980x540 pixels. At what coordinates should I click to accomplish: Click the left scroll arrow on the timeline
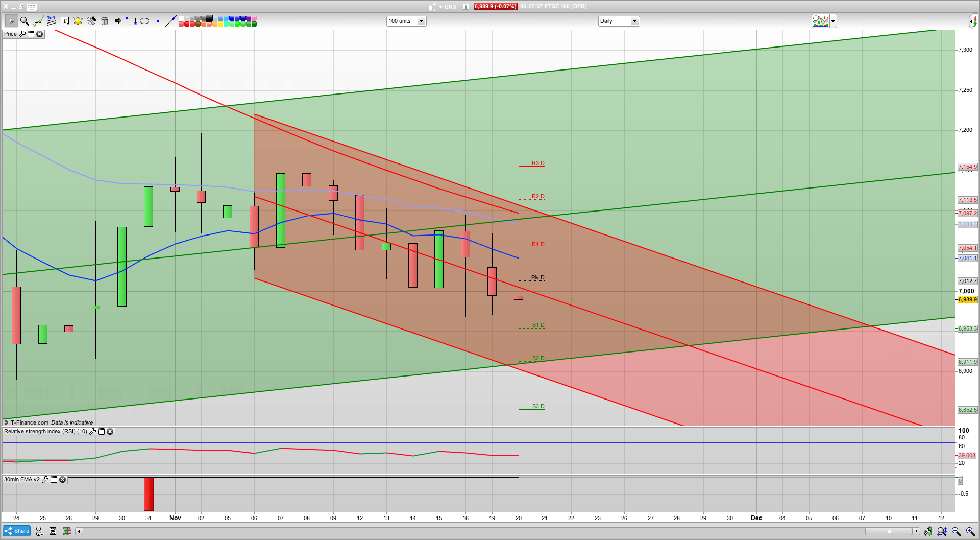(x=79, y=531)
